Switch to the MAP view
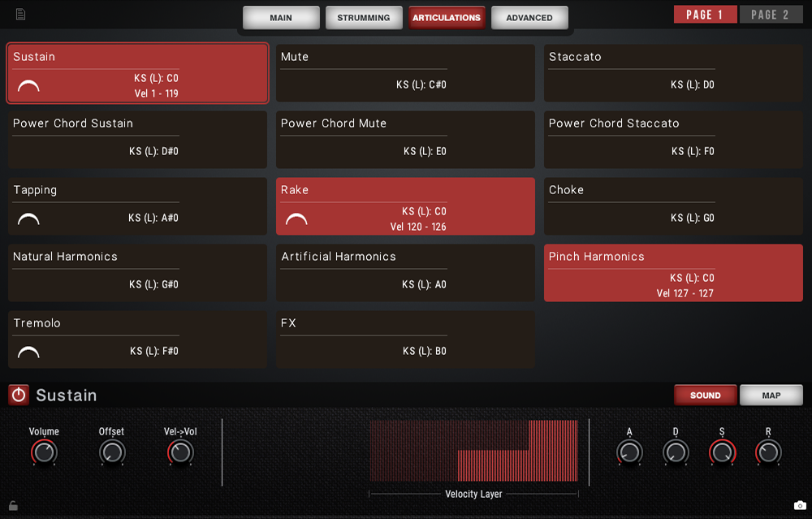The width and height of the screenshot is (812, 519). point(771,396)
